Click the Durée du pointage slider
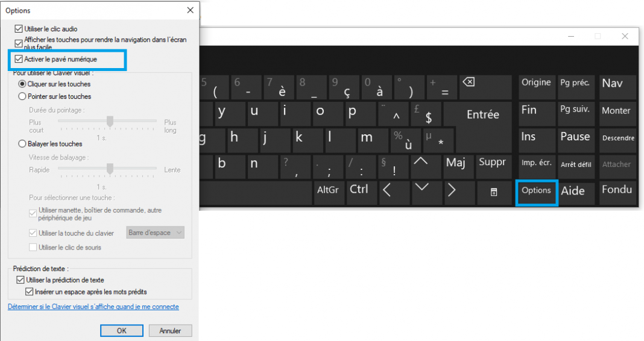Viewport: 644px width, 341px height. tap(110, 122)
